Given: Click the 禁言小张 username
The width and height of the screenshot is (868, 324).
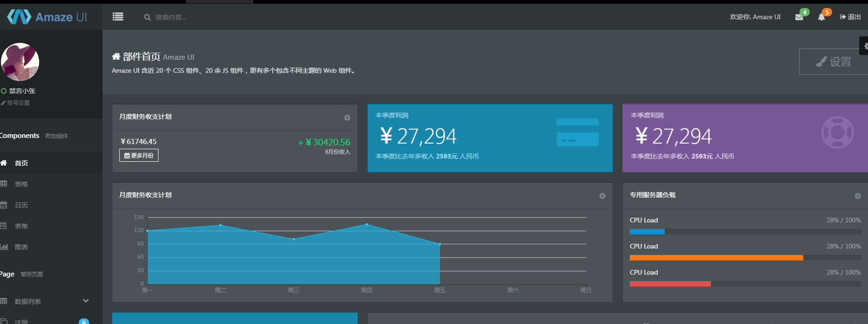Looking at the screenshot, I should (x=22, y=91).
